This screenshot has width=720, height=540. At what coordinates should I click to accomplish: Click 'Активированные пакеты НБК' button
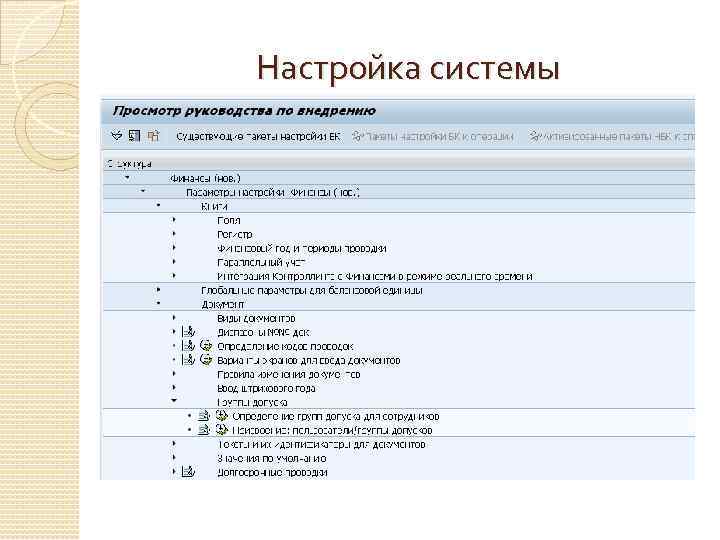click(612, 137)
